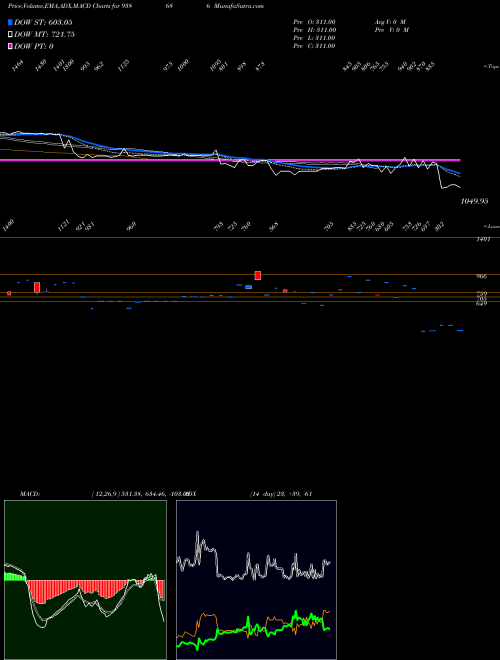Select the 'Pre C: 311.00' value

click(314, 46)
